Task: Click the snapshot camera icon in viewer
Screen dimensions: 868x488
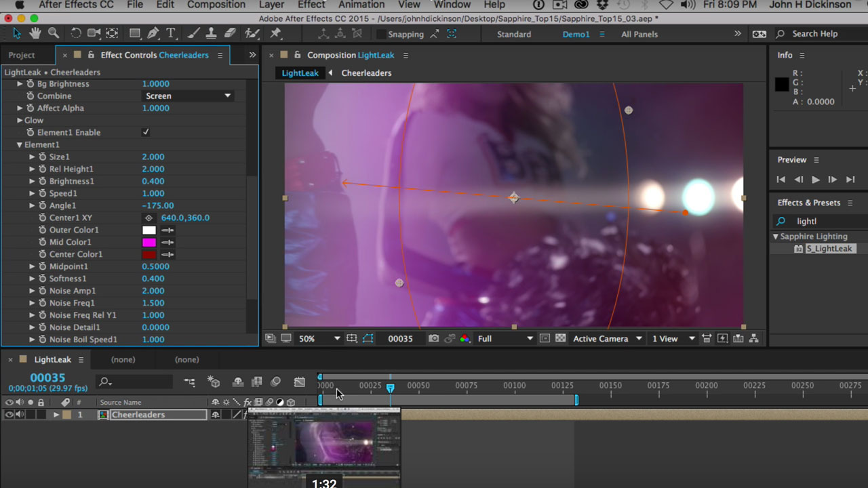Action: pyautogui.click(x=433, y=338)
